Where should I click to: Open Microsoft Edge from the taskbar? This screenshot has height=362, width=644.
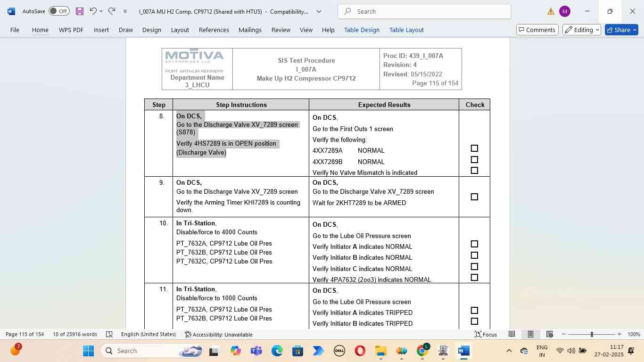pyautogui.click(x=277, y=351)
